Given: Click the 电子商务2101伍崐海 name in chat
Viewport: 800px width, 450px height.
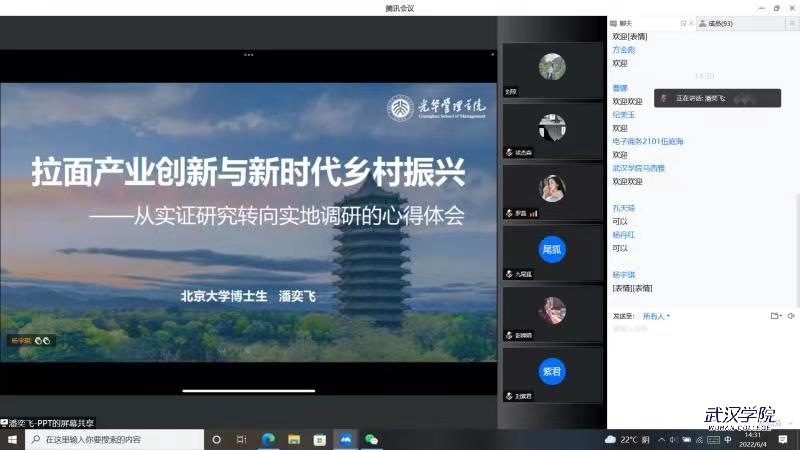Looking at the screenshot, I should pos(648,142).
